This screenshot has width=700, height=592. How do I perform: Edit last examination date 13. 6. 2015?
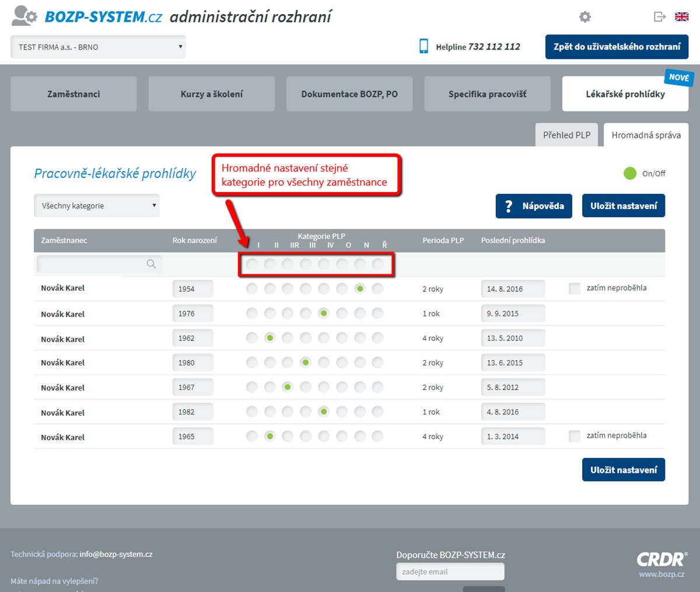tap(513, 363)
